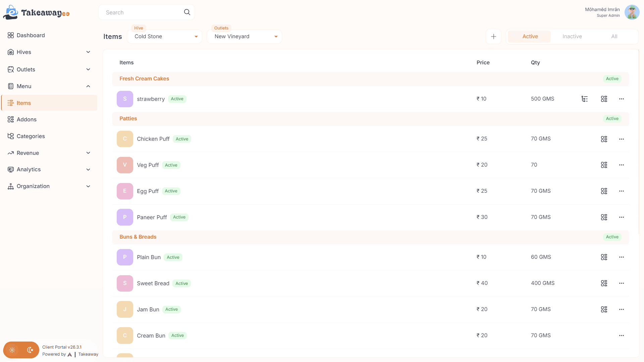Viewport: 644px width, 362px height.
Task: Open Addons in sidebar menu
Action: pos(49,119)
